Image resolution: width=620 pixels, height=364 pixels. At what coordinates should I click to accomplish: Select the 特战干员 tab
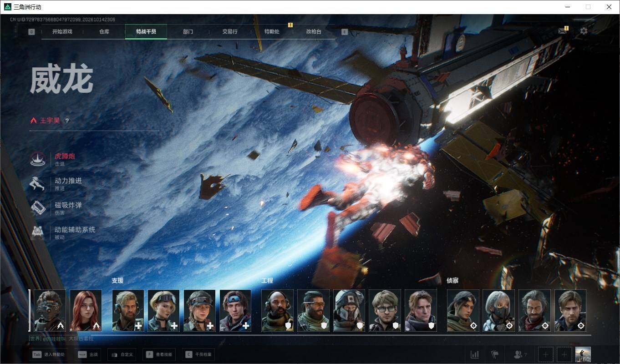[x=146, y=32]
